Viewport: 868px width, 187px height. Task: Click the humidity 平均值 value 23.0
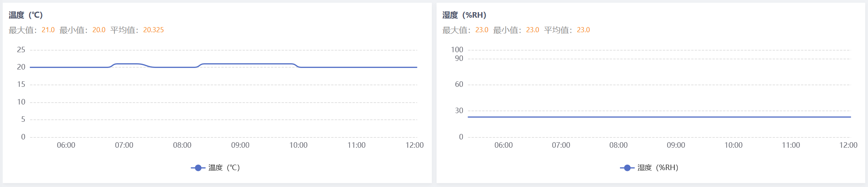point(583,30)
